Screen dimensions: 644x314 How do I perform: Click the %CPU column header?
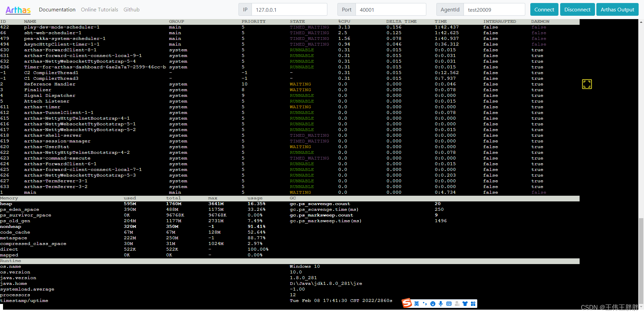pyautogui.click(x=344, y=21)
